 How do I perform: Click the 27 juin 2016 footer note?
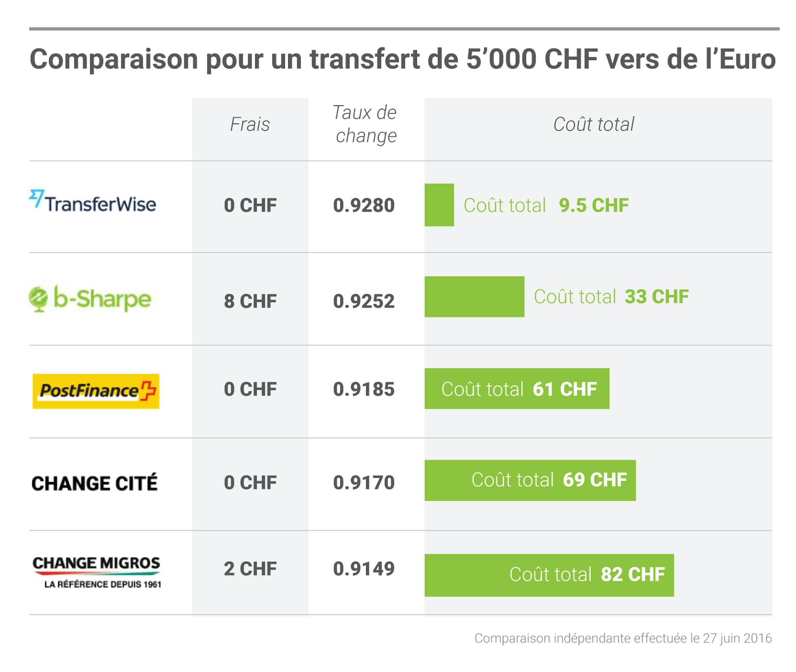[x=623, y=638]
